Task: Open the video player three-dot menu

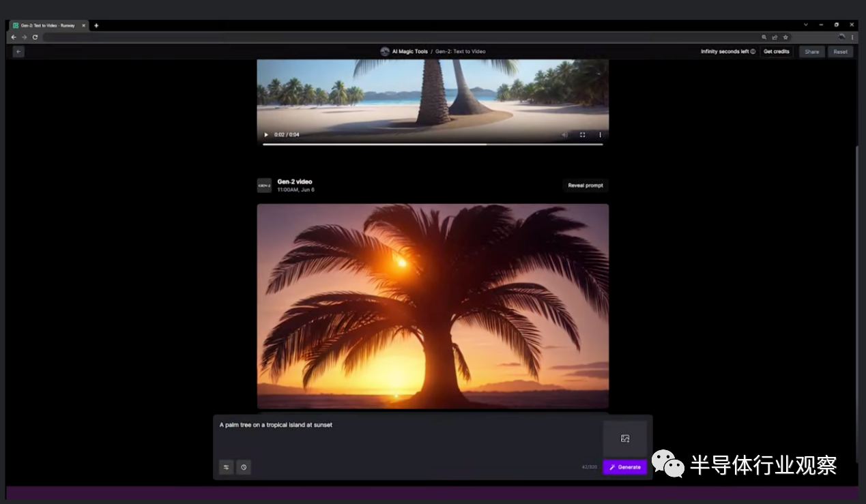Action: (601, 135)
